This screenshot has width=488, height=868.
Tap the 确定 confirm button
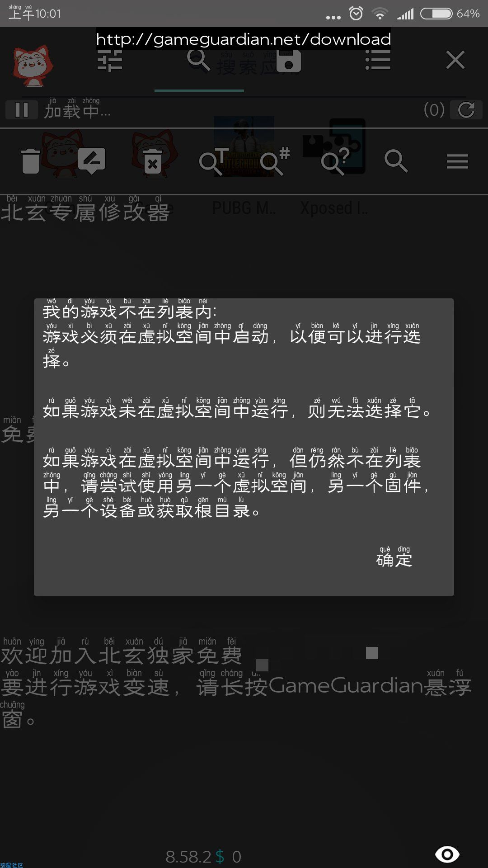394,560
